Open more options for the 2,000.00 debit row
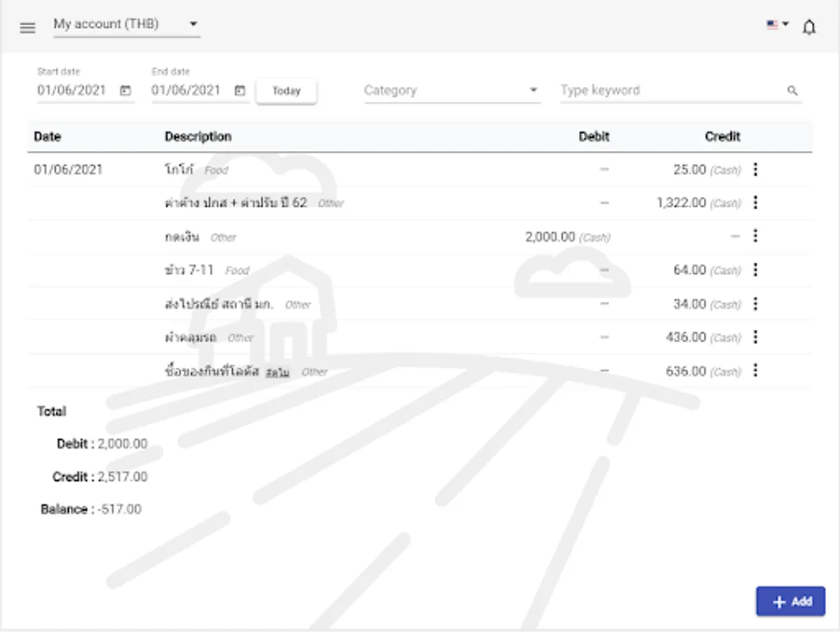840x632 pixels. (755, 236)
